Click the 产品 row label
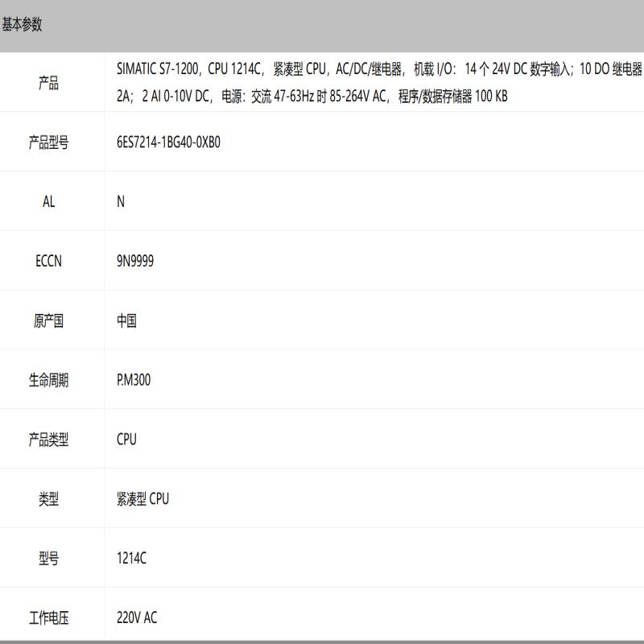This screenshot has width=644, height=644. pyautogui.click(x=48, y=83)
